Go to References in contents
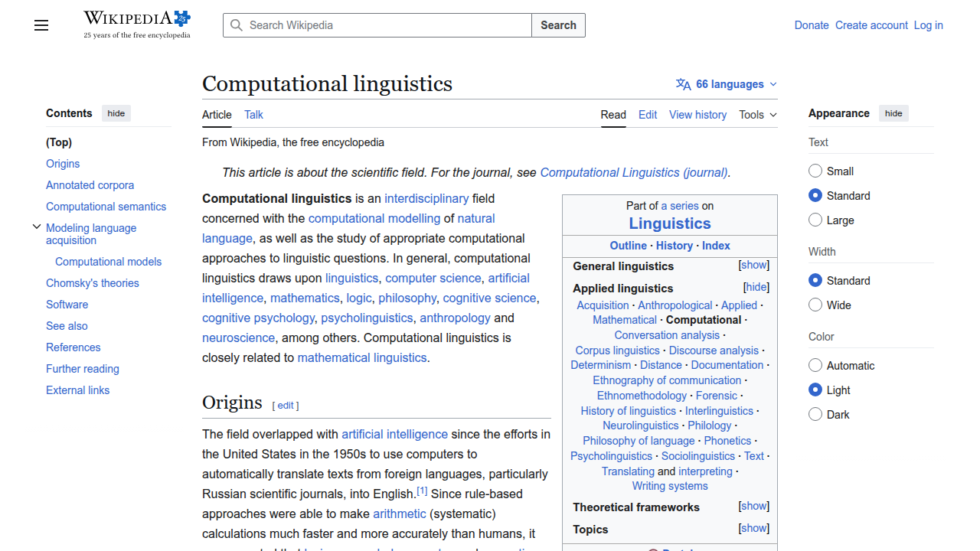980x551 pixels. click(73, 347)
